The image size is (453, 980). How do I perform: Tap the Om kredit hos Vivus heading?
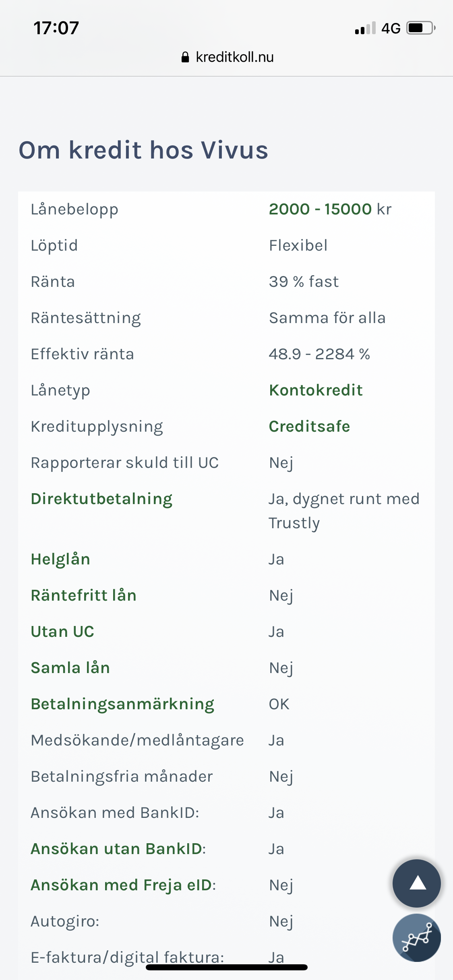tap(143, 150)
